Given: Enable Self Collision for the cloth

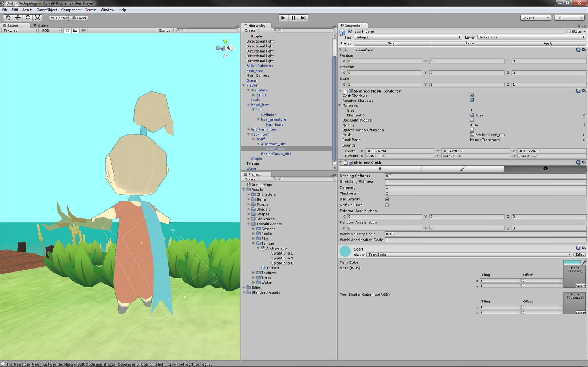Looking at the screenshot, I should tap(387, 205).
